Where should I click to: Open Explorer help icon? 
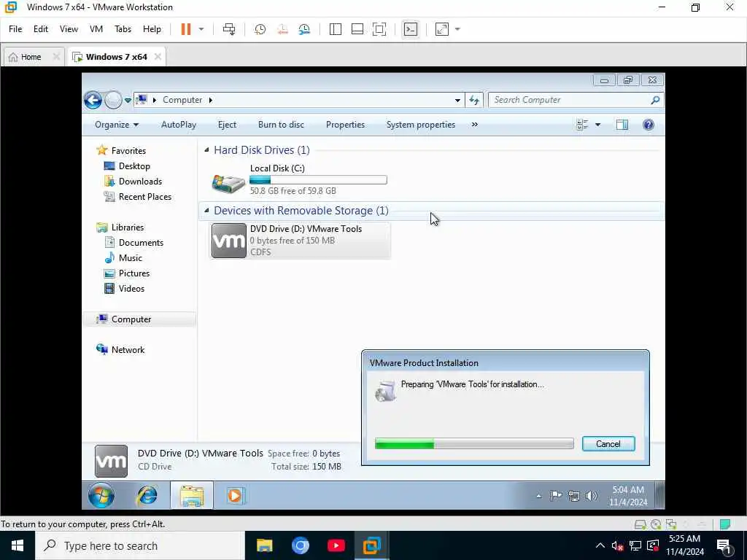pyautogui.click(x=648, y=125)
